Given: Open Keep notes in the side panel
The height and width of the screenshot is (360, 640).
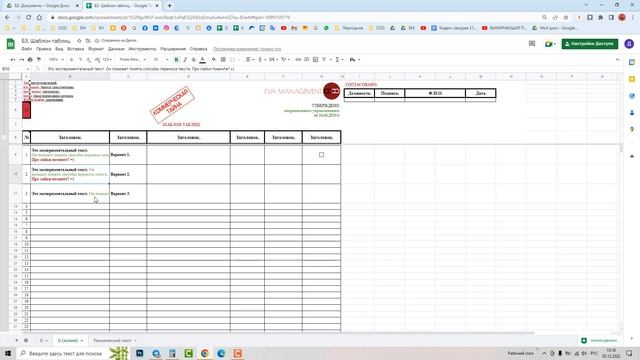Looking at the screenshot, I should tap(632, 79).
